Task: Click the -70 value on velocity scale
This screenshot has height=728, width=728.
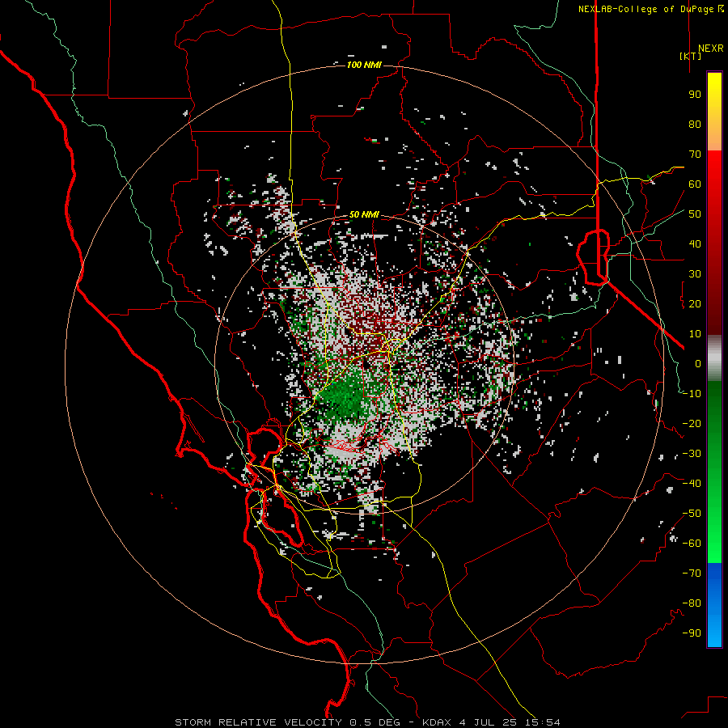Action: pos(692,574)
